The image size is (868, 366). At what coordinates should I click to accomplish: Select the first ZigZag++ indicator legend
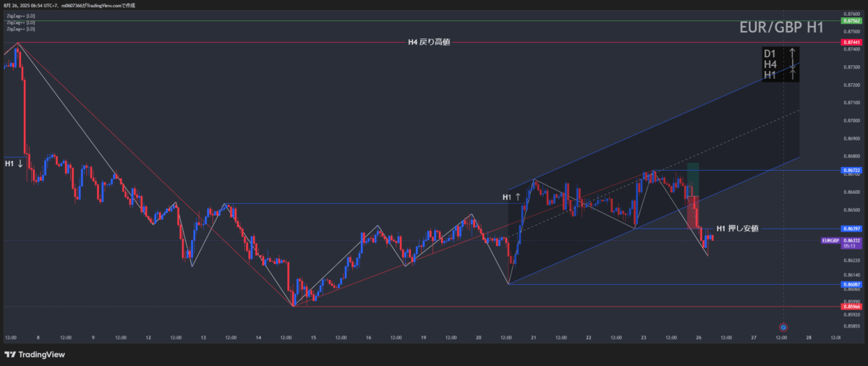pos(20,15)
